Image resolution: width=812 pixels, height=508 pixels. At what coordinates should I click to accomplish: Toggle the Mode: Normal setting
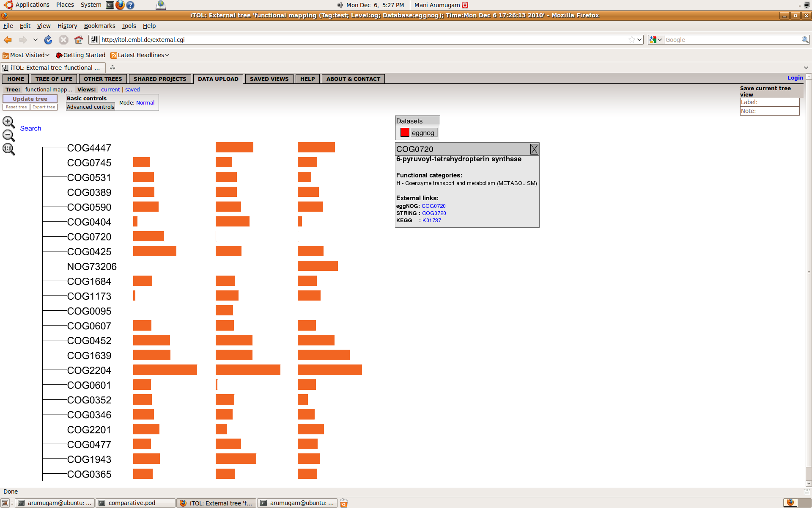pos(145,103)
